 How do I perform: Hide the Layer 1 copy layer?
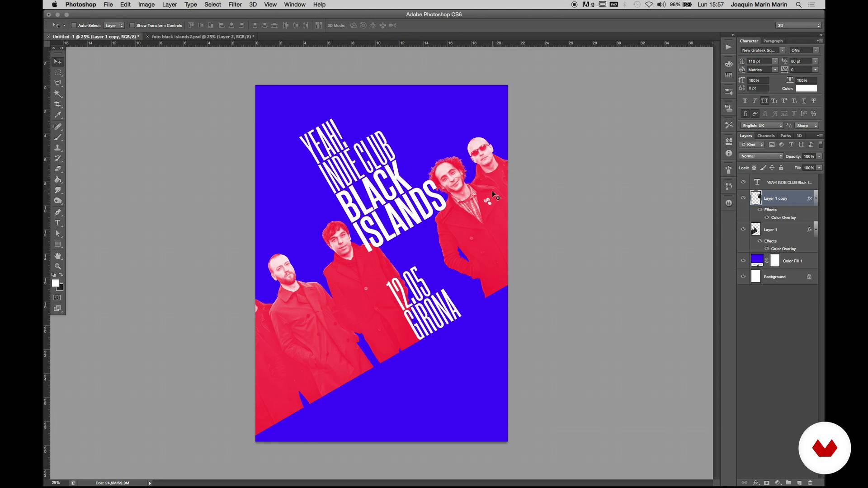(x=743, y=198)
